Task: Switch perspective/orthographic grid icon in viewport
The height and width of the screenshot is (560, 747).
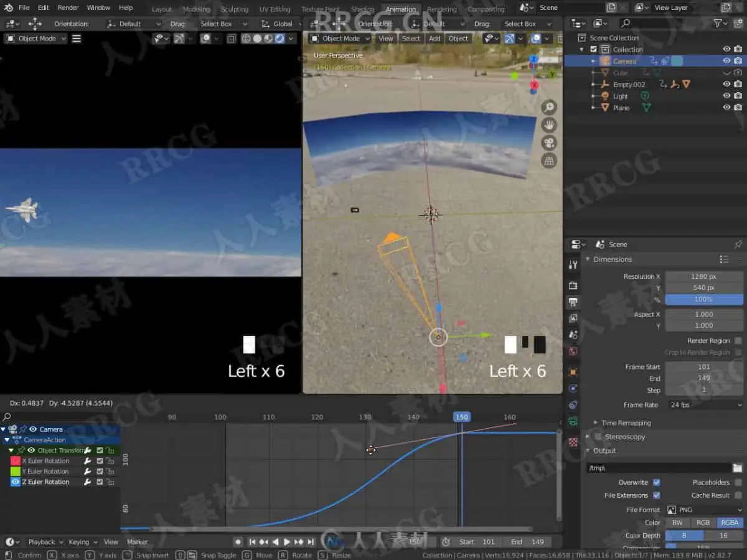Action: (548, 161)
